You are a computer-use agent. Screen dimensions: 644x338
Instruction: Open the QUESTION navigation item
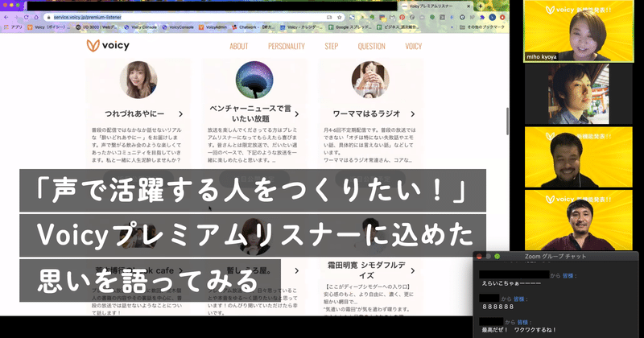371,46
